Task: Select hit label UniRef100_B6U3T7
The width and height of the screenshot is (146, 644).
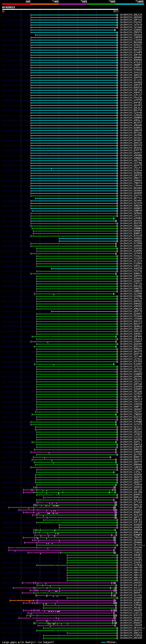Action: (x=131, y=324)
